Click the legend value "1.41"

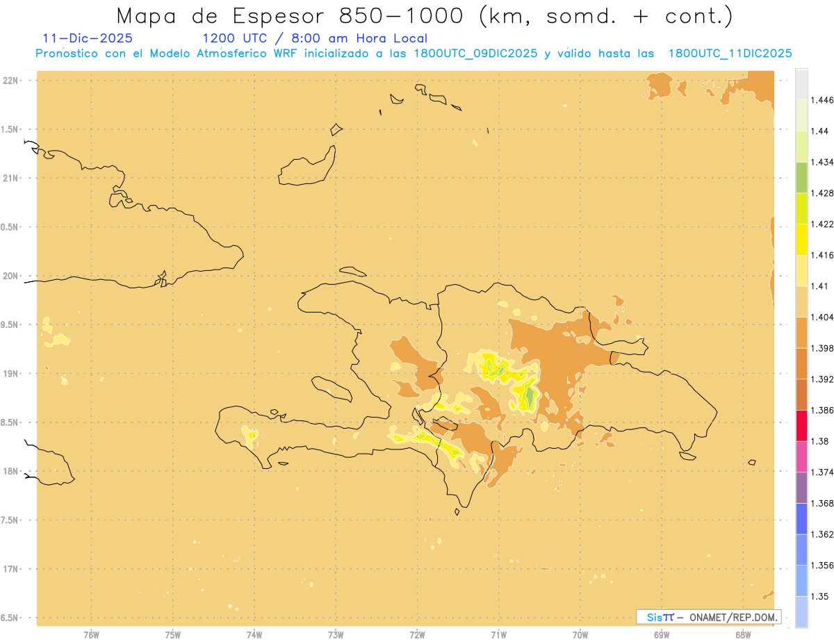[819, 286]
